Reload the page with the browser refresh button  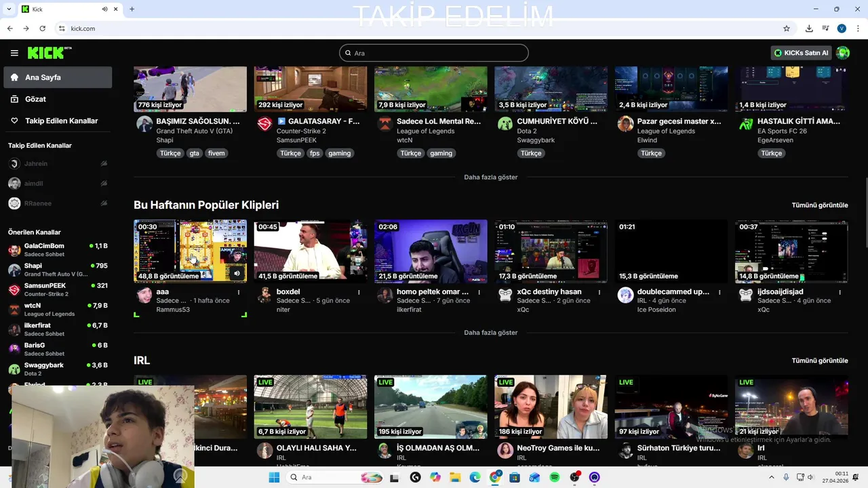click(x=42, y=28)
